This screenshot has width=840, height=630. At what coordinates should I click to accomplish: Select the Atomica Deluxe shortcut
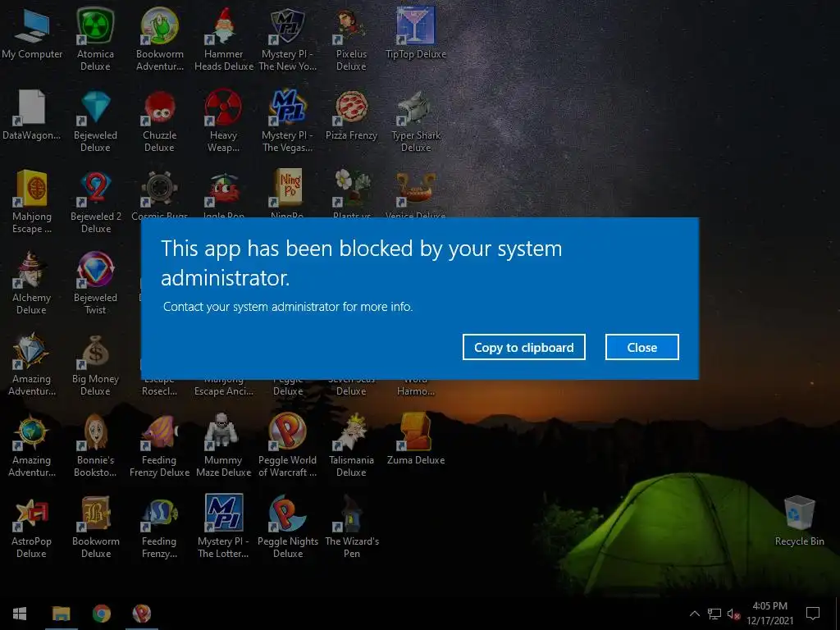pyautogui.click(x=95, y=39)
